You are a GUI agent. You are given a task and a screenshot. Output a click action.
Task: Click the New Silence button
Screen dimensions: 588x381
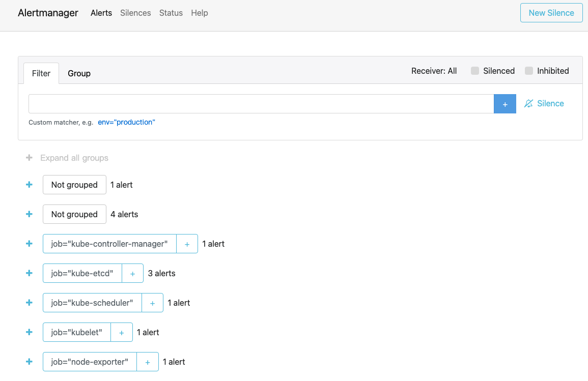click(x=551, y=13)
